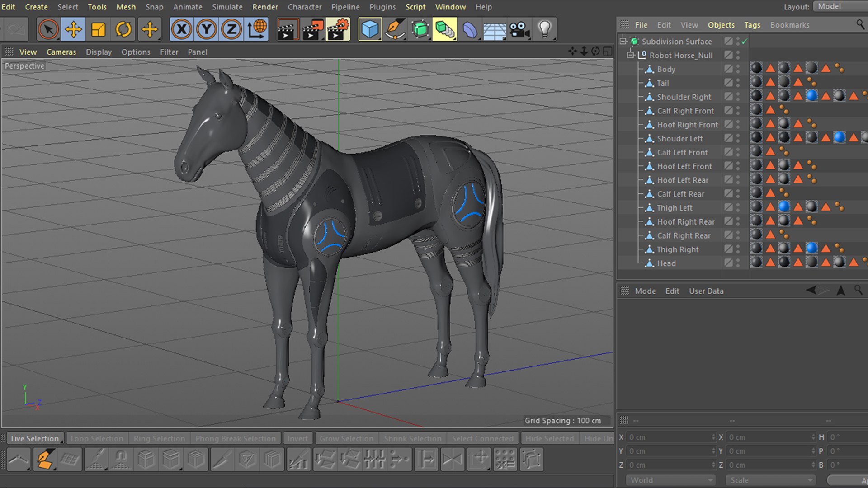Viewport: 868px width, 488px height.
Task: Toggle the viewport maximize icon
Action: pyautogui.click(x=607, y=52)
